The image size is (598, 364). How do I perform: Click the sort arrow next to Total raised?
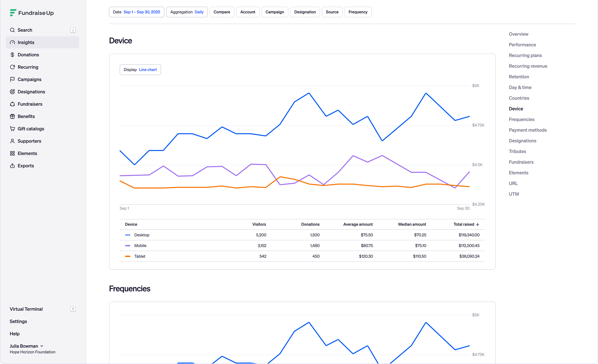tap(478, 224)
